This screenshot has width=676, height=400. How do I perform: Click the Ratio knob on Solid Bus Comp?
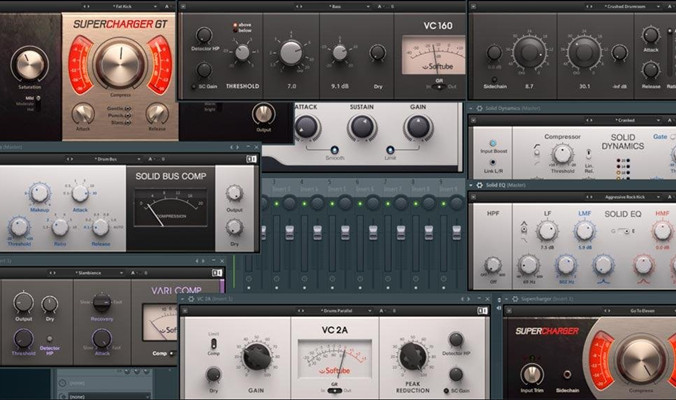pyautogui.click(x=60, y=227)
